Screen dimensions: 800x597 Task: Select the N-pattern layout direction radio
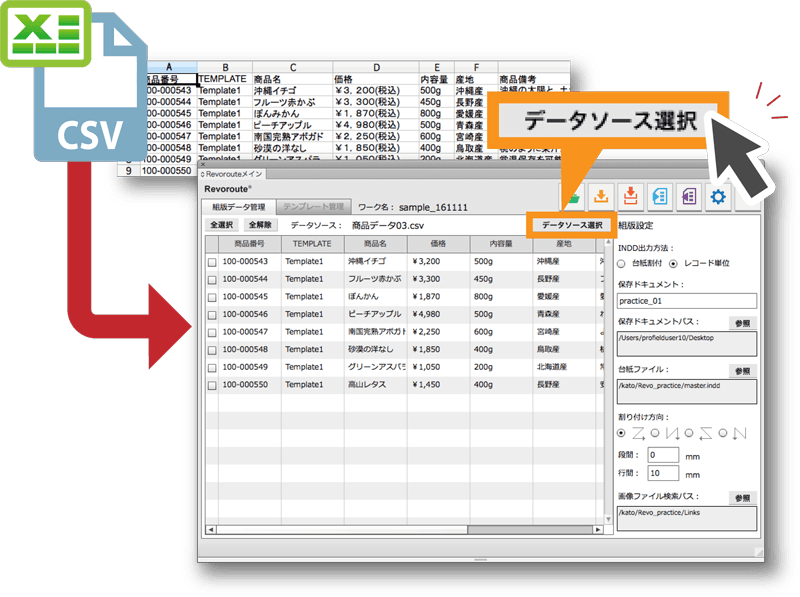pyautogui.click(x=722, y=433)
